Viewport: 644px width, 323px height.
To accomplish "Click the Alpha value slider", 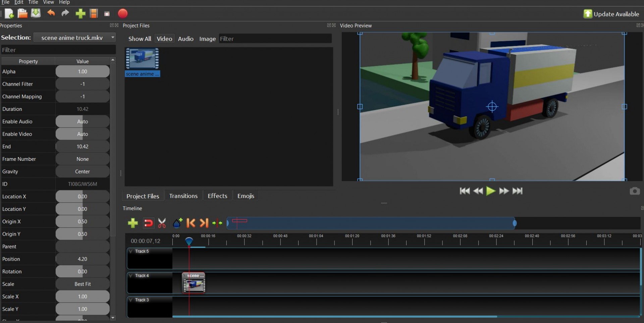I will click(83, 72).
